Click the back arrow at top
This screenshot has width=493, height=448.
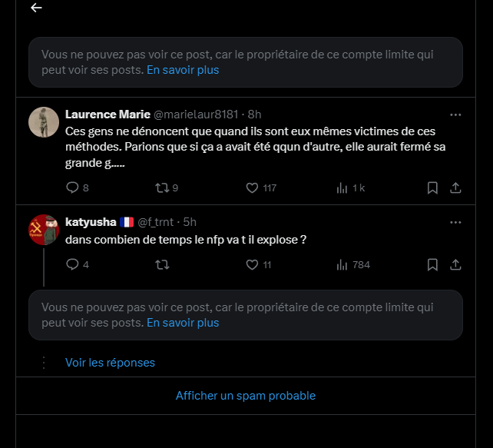[x=36, y=8]
